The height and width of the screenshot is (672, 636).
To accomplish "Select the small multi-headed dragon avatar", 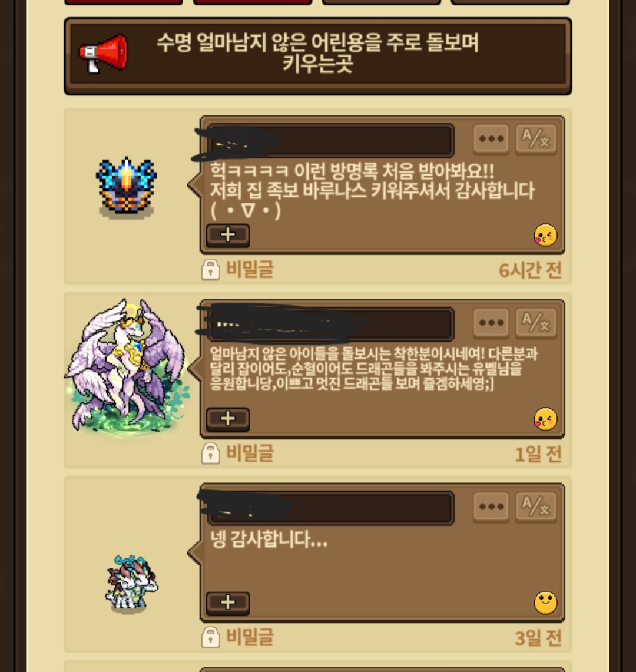I will coord(131,584).
